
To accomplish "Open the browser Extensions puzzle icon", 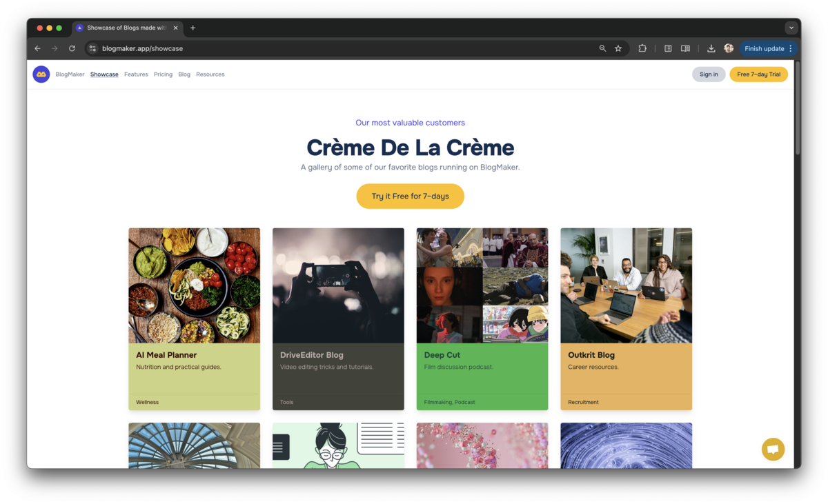I will 642,49.
